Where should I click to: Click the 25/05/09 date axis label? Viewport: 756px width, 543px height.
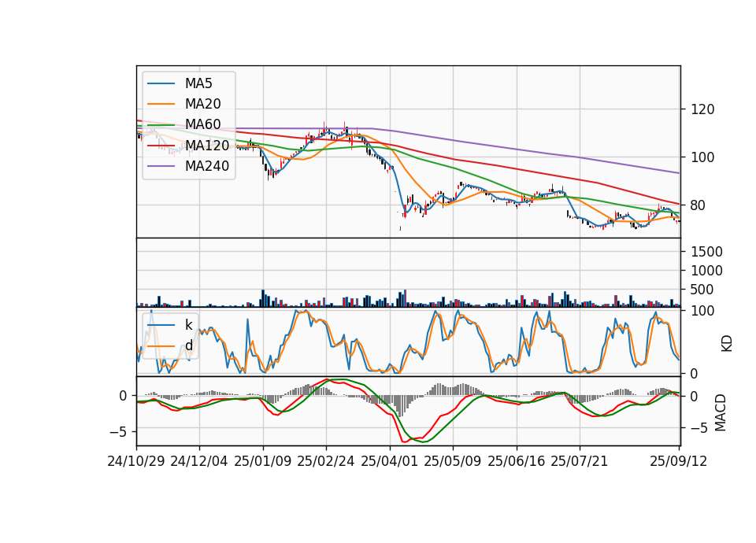tap(453, 461)
